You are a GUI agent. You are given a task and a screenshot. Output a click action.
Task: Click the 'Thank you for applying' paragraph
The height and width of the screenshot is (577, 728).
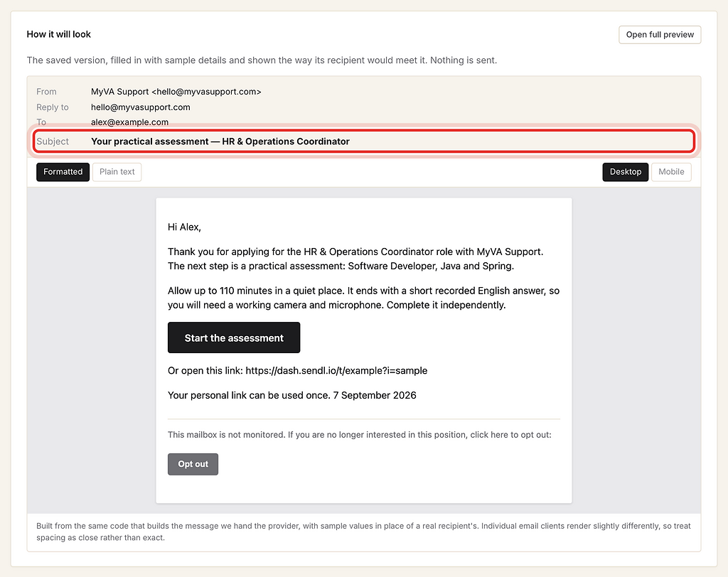point(355,259)
